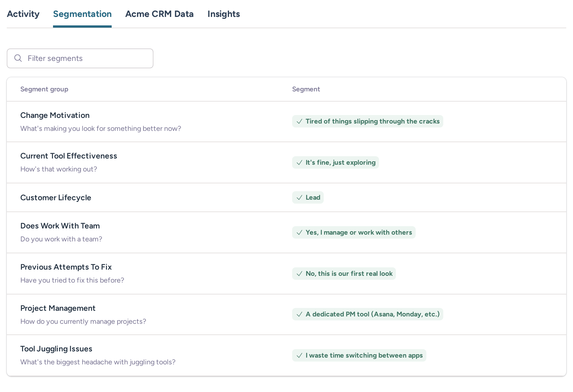Click the 'Do you work with a team?' description
Image resolution: width=573 pixels, height=392 pixels.
61,239
